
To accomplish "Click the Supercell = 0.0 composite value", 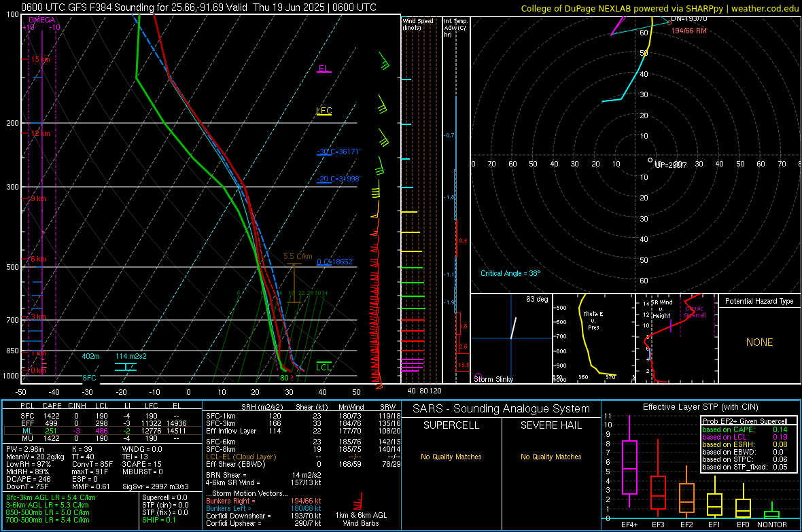I will (164, 497).
